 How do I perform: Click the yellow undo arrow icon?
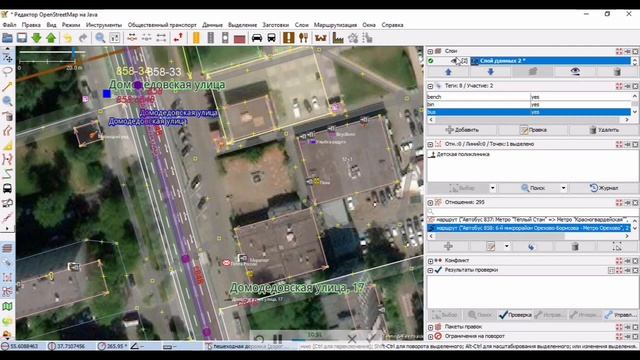[68, 38]
